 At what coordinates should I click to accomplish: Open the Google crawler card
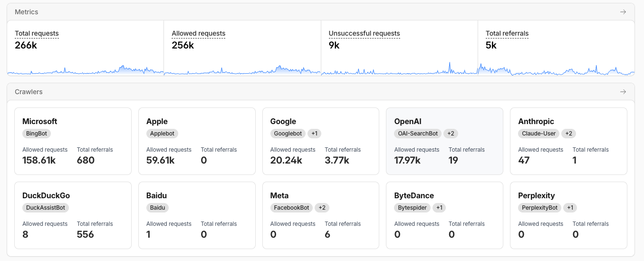pyautogui.click(x=321, y=141)
